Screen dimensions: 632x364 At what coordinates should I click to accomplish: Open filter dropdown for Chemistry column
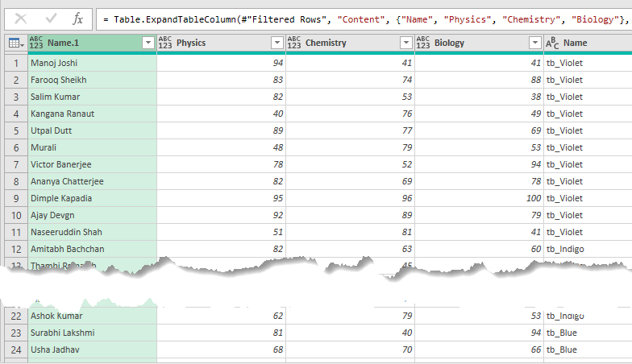point(406,43)
